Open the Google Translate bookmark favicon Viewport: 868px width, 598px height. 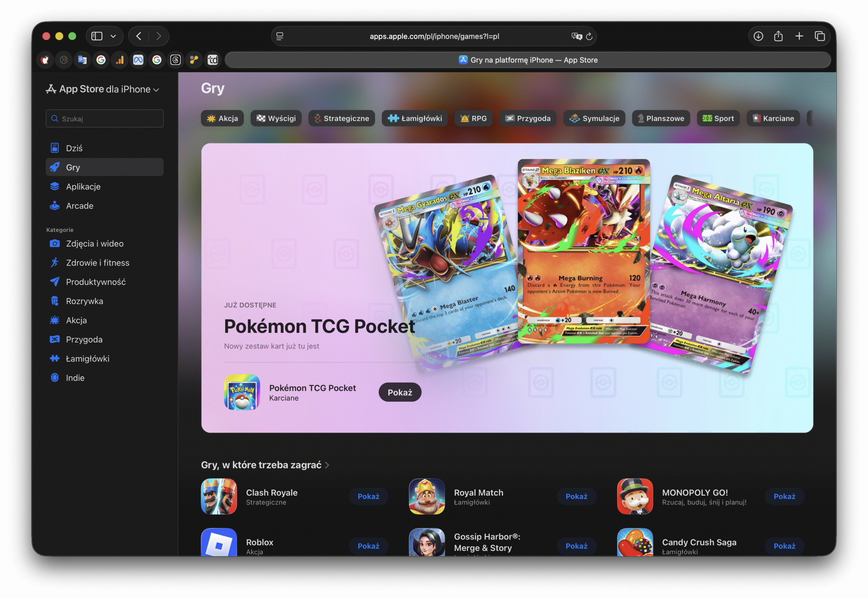(82, 60)
